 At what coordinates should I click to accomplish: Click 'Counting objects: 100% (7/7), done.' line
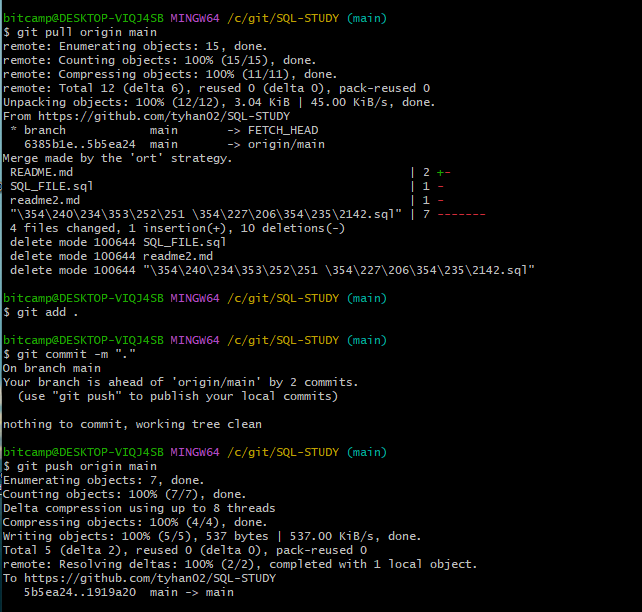point(124,494)
